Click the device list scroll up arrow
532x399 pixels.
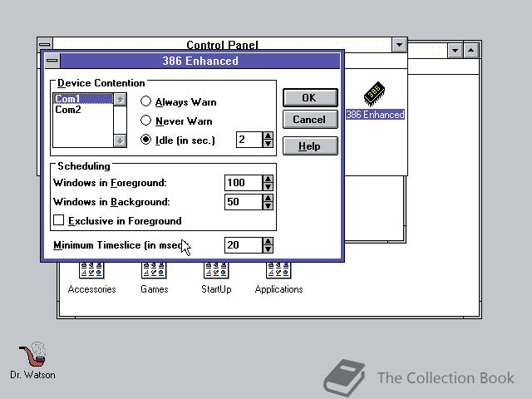coord(120,100)
